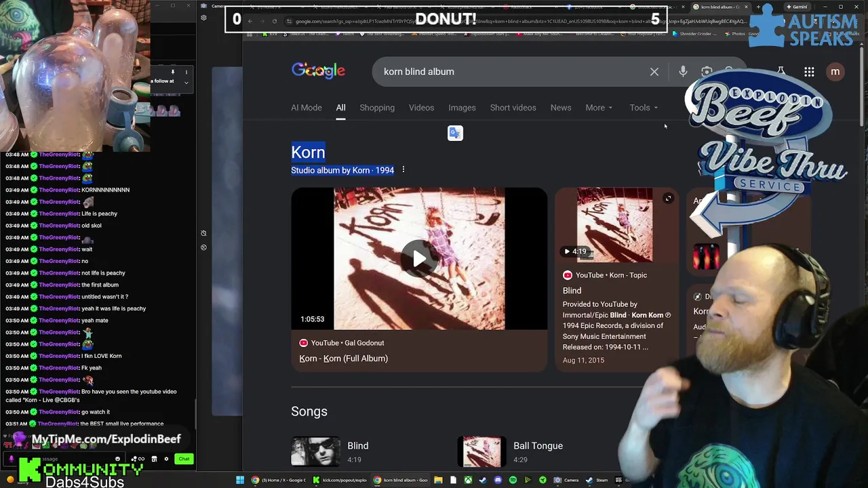
Task: Open the News tab
Action: point(561,108)
